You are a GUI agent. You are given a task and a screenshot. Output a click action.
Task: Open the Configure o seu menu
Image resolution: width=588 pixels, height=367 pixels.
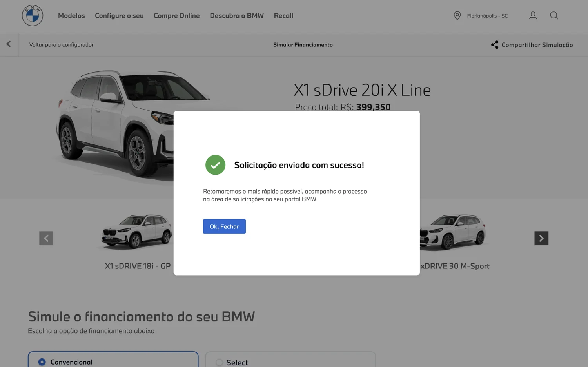[x=119, y=16]
